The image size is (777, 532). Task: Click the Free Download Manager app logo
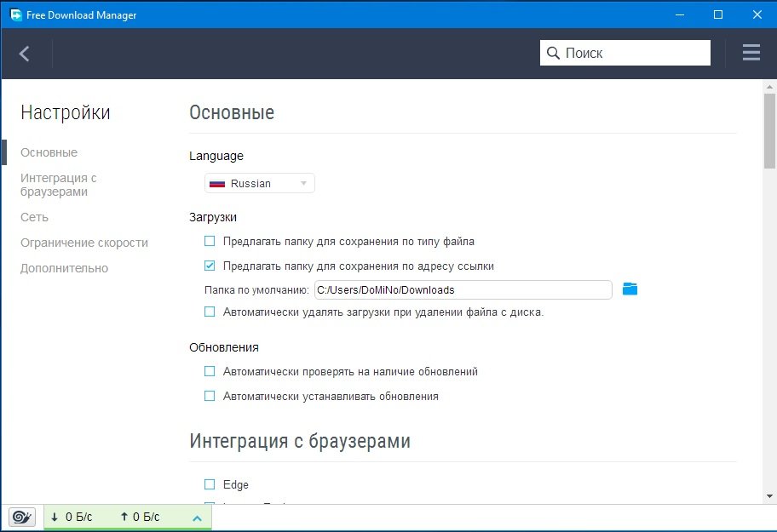16,14
